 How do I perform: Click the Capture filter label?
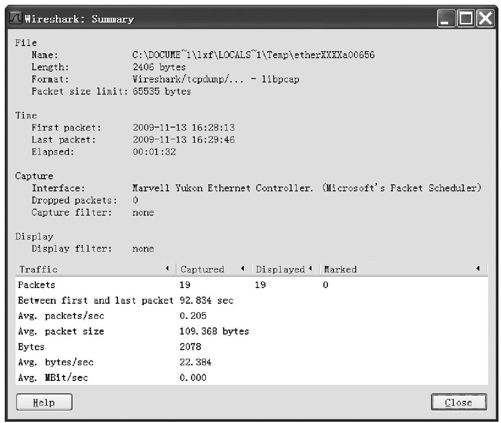click(72, 212)
